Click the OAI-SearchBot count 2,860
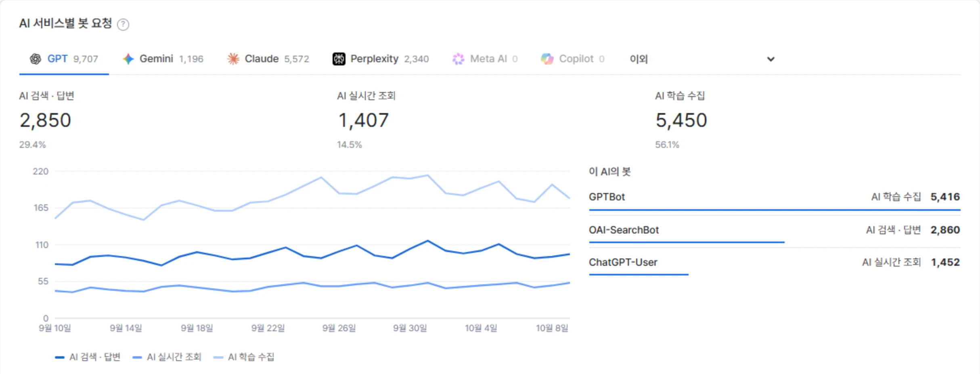Image resolution: width=980 pixels, height=374 pixels. (x=945, y=230)
